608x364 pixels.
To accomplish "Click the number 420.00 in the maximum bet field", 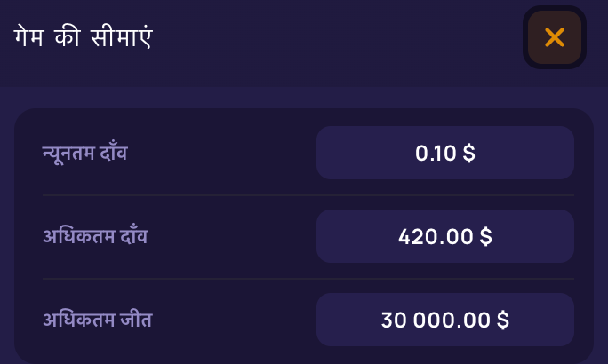I will (x=436, y=236).
